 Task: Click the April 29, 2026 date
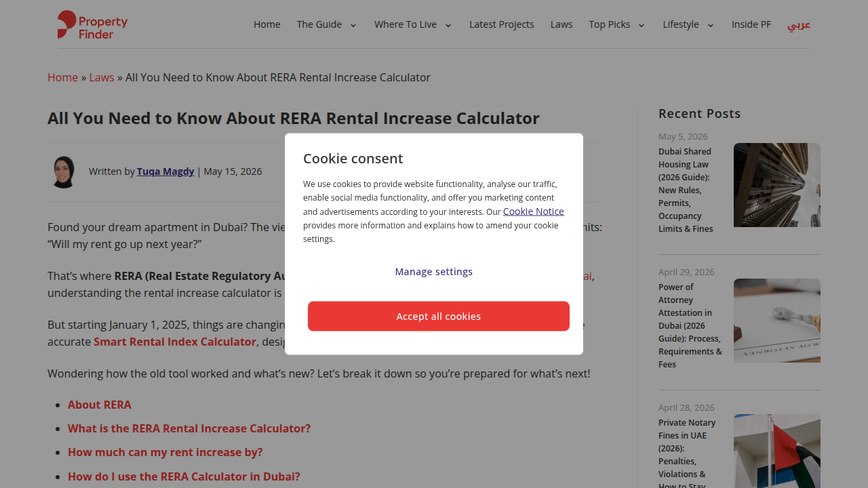pos(686,272)
